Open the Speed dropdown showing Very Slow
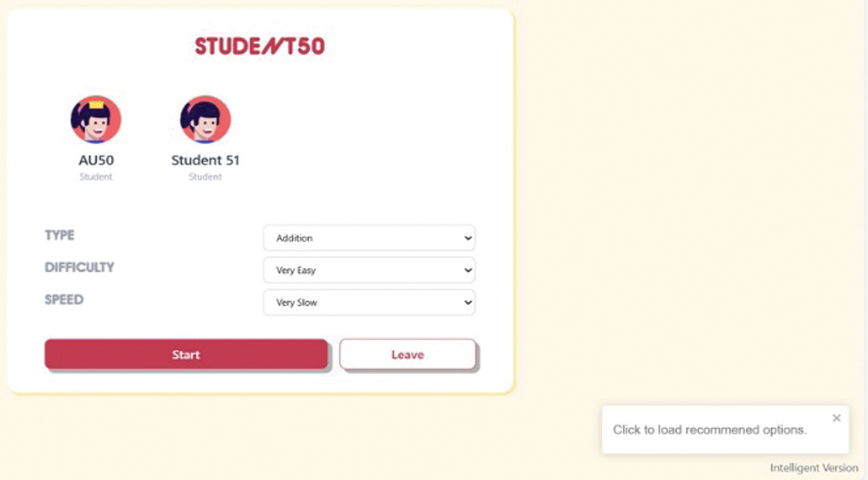 [x=369, y=302]
